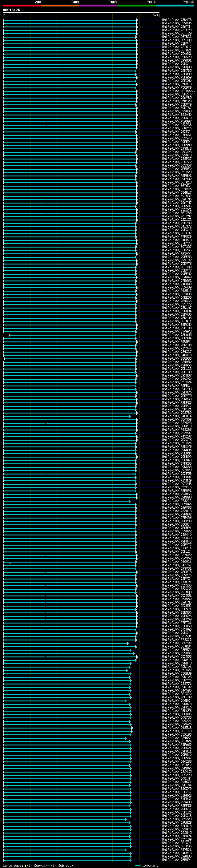Select the UniRef100_C7E661 label
This screenshot has height=868, width=197.
(x=177, y=135)
